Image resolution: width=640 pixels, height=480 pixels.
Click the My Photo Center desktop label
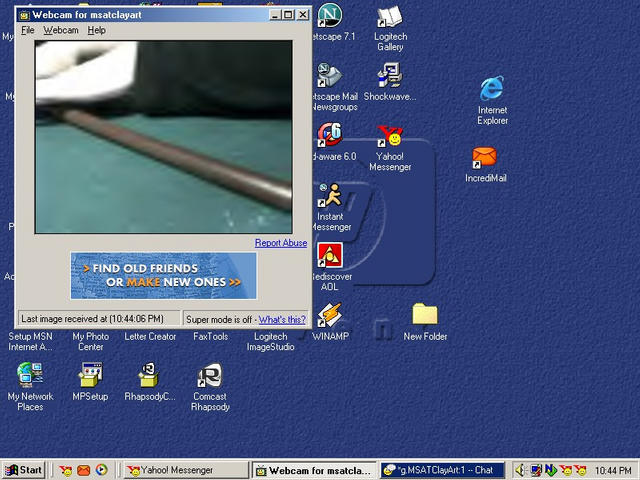coord(91,342)
